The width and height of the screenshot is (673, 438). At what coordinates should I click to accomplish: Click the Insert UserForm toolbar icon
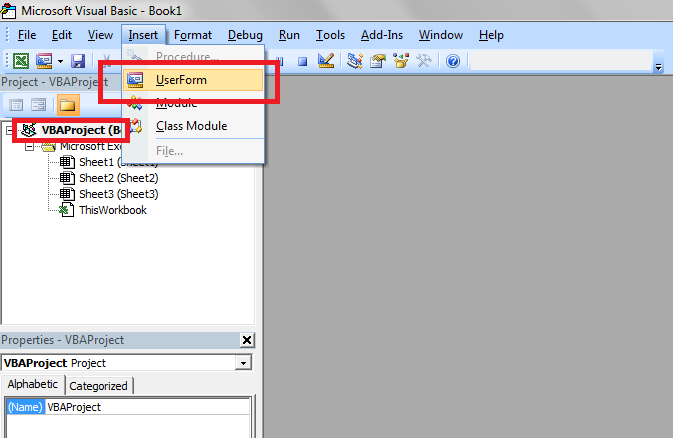pos(44,61)
